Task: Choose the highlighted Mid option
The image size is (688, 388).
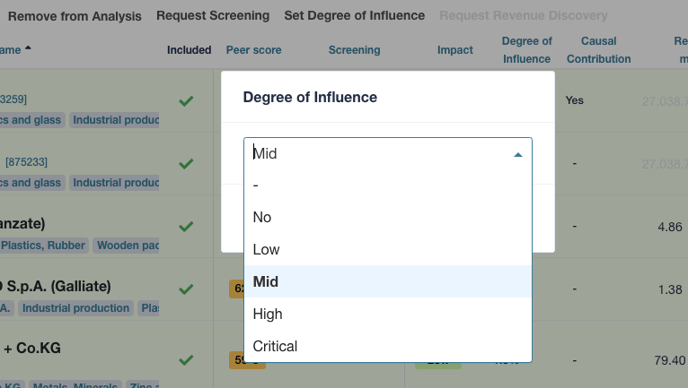Action: (388, 282)
